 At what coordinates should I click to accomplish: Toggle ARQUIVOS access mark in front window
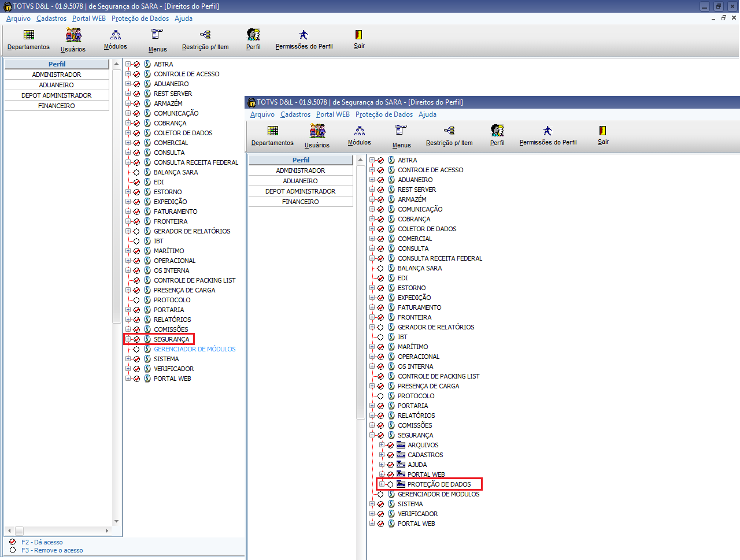click(390, 445)
